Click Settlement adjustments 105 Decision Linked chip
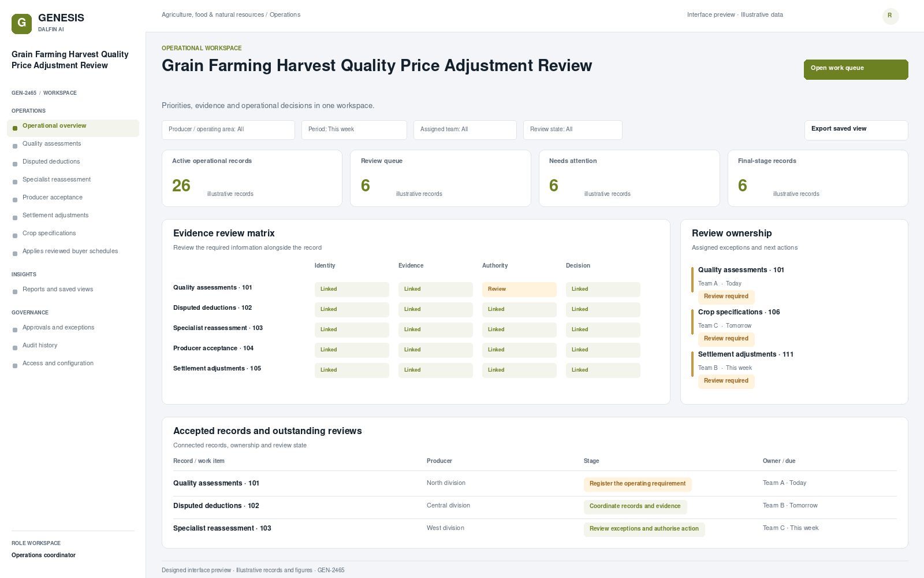The image size is (924, 578). tap(603, 370)
